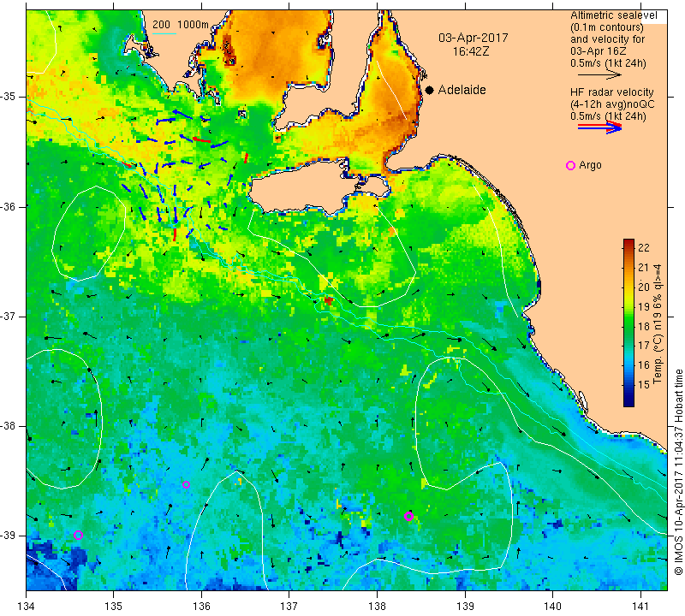Click the 139 longitude axis label
This screenshot has width=685, height=616.
point(465,607)
